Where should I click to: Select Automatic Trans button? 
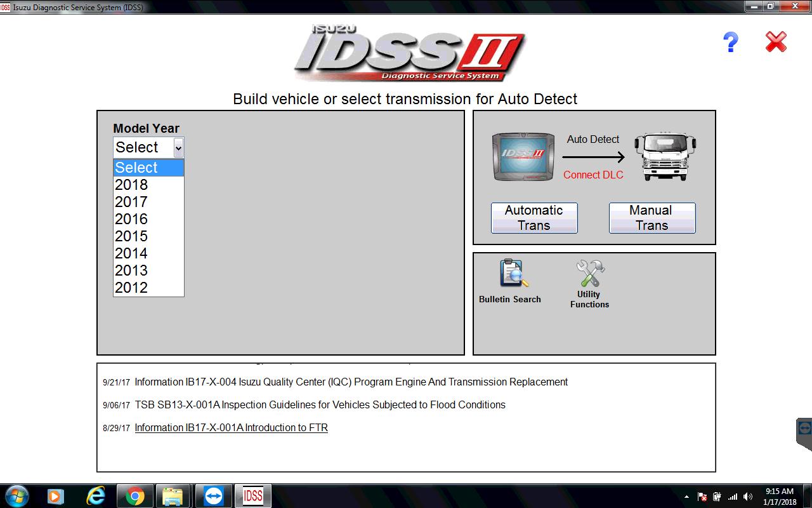click(x=534, y=218)
